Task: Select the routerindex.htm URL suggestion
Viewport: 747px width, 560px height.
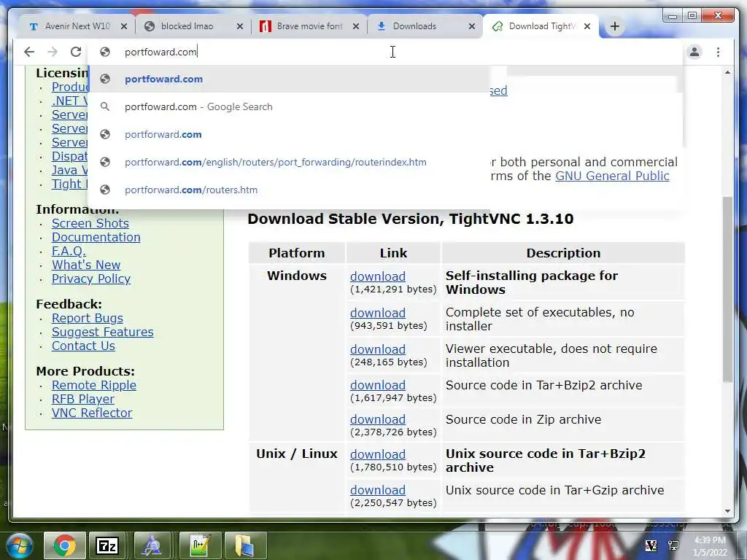Action: tap(289, 162)
